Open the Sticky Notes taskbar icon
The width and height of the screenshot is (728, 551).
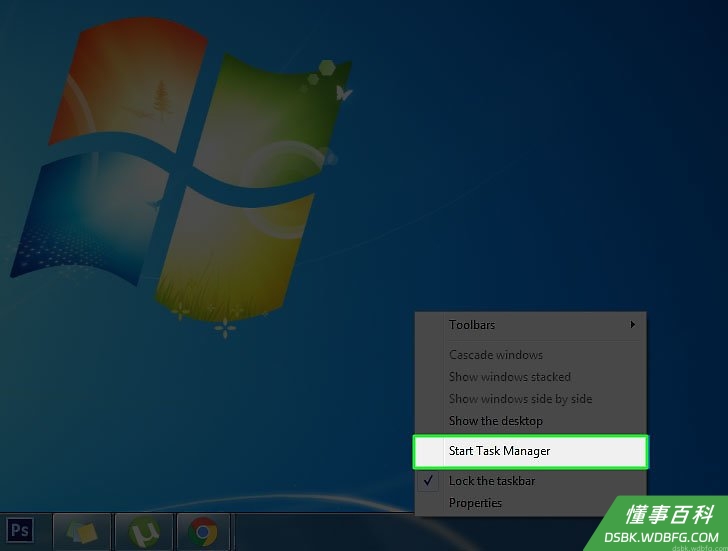tap(82, 532)
